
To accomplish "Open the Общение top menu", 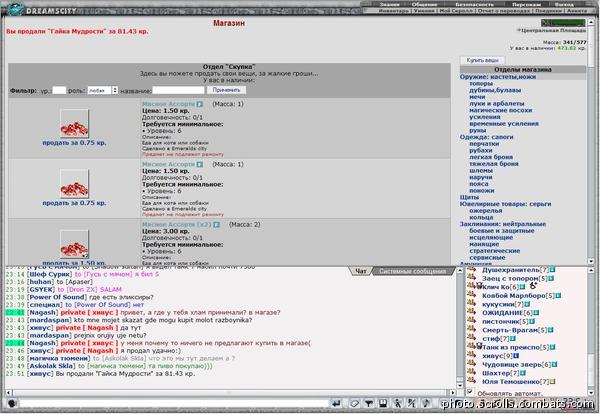I will click(x=424, y=5).
